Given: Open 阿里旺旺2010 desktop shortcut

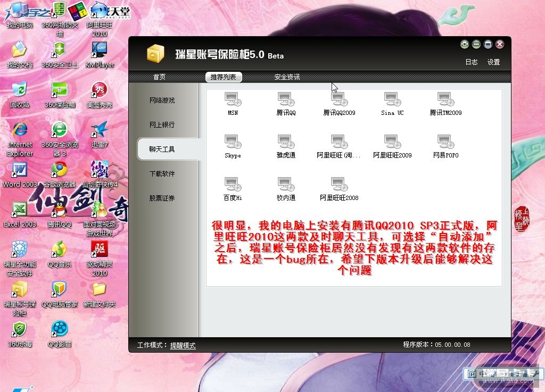Looking at the screenshot, I should click(x=100, y=19).
